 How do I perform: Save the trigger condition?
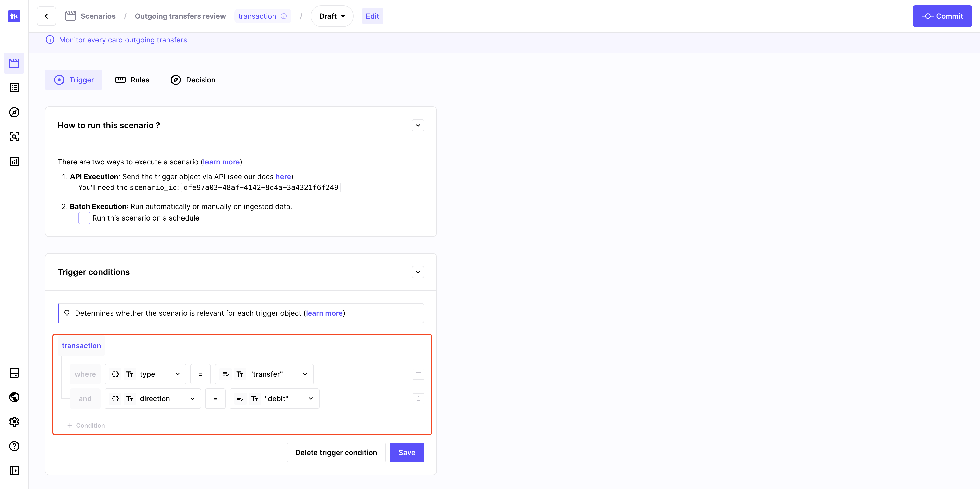tap(406, 453)
